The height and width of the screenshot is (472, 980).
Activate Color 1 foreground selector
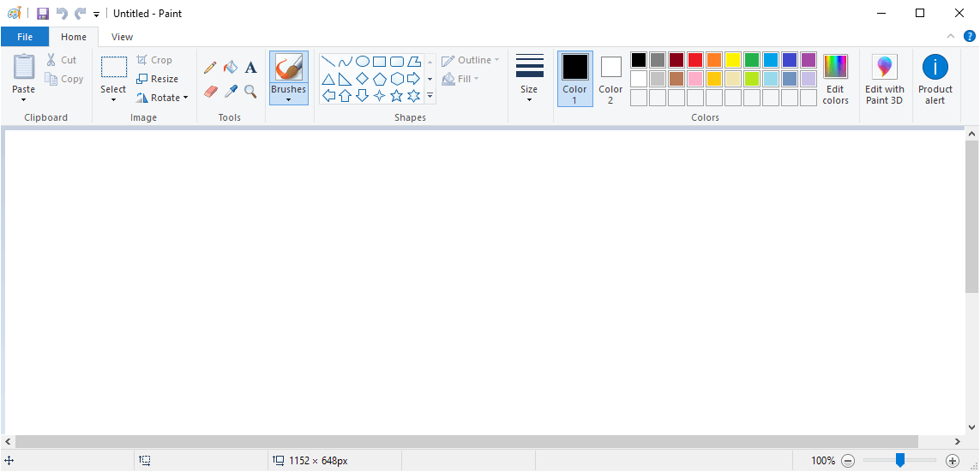pyautogui.click(x=575, y=79)
